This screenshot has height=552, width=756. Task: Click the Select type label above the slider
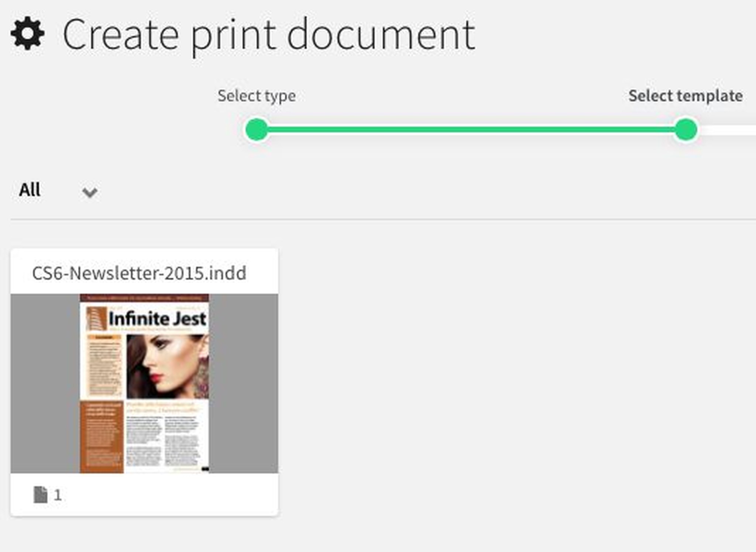[256, 95]
